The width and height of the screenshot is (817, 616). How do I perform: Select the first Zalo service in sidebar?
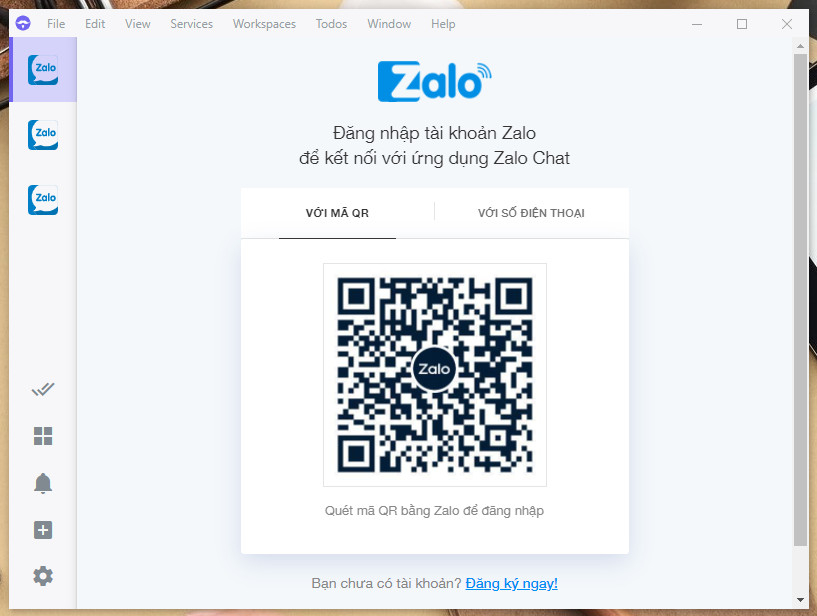point(43,69)
